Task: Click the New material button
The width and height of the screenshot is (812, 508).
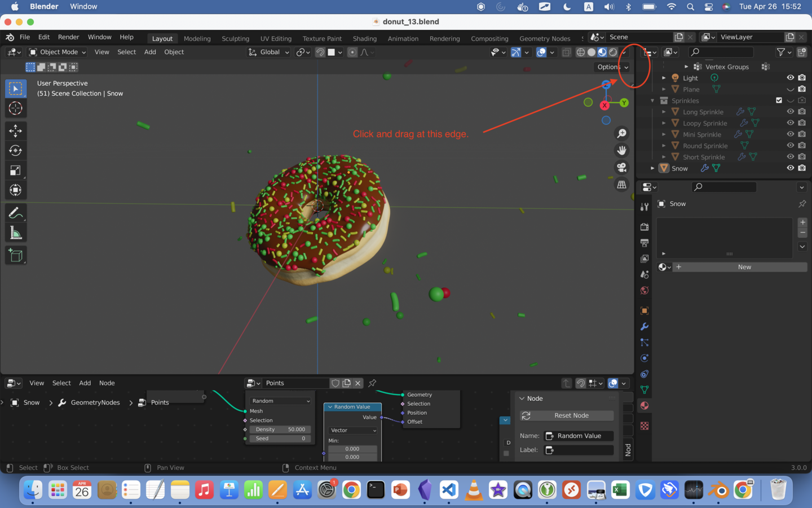Action: [744, 267]
